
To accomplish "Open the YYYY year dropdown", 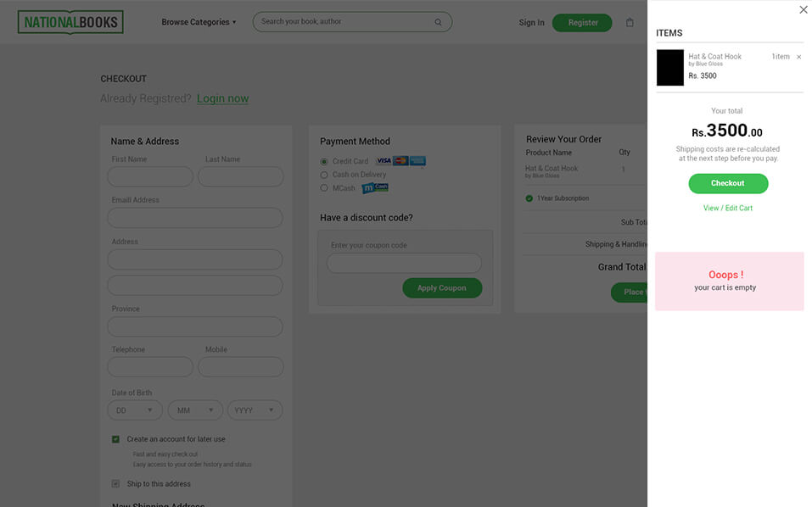I will (255, 410).
